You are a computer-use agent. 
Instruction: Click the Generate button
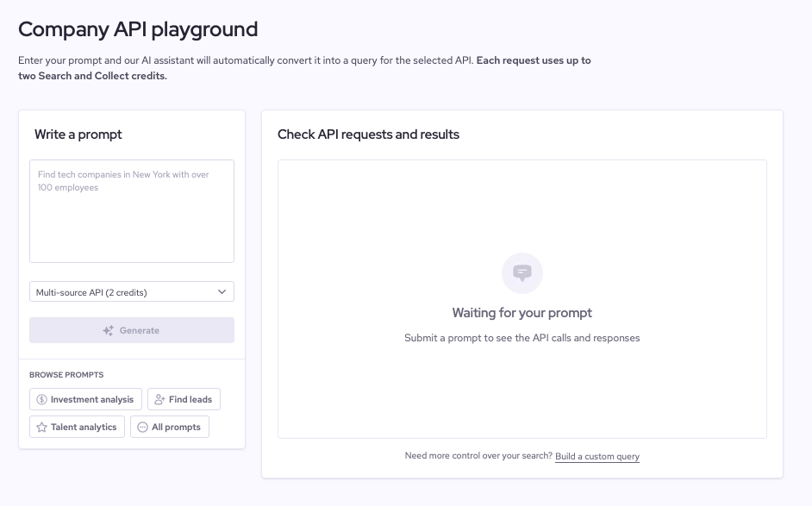132,330
